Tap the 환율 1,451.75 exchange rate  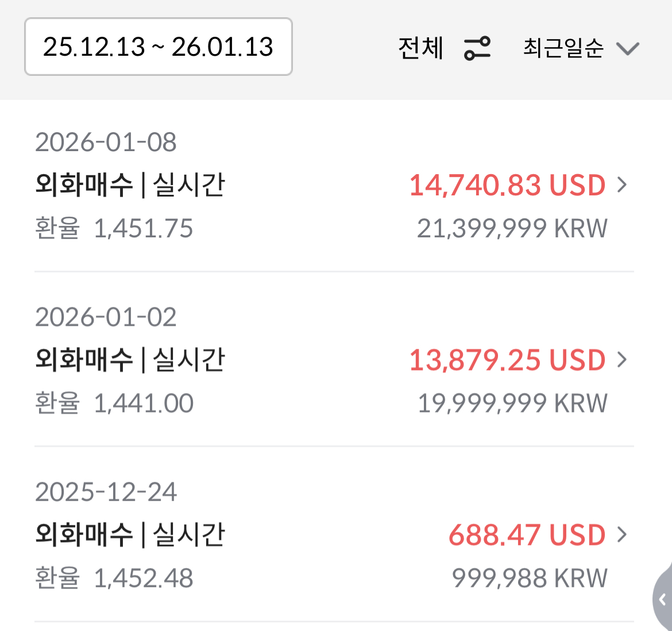point(114,228)
